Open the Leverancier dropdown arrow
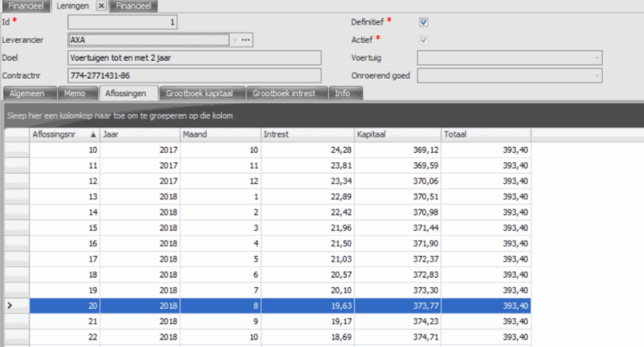This screenshot has width=644, height=347. (234, 40)
